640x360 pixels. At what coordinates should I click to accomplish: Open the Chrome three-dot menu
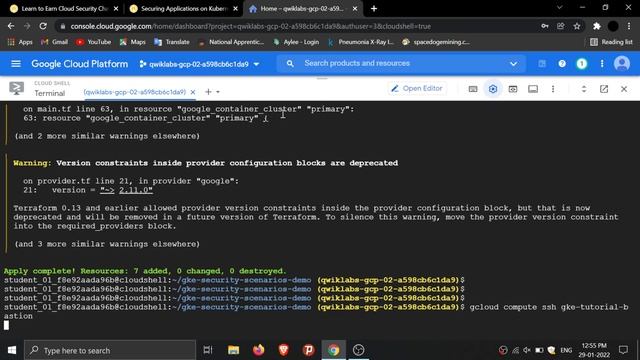tap(629, 26)
